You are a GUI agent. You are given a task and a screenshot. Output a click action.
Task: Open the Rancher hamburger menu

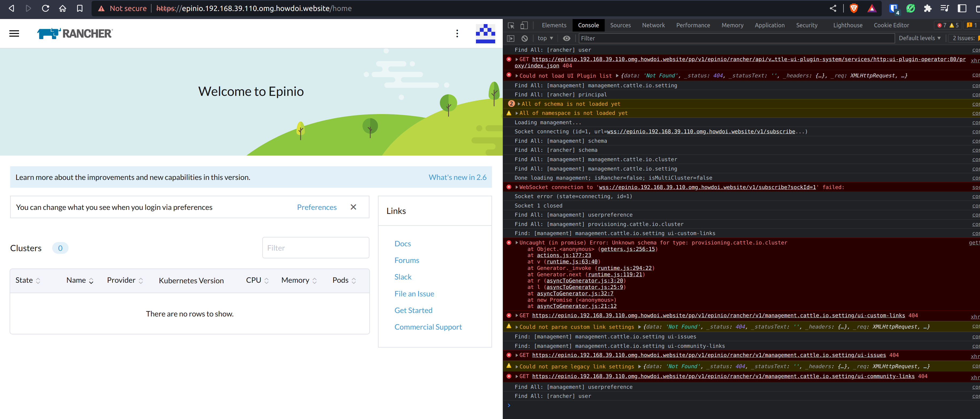click(x=14, y=33)
